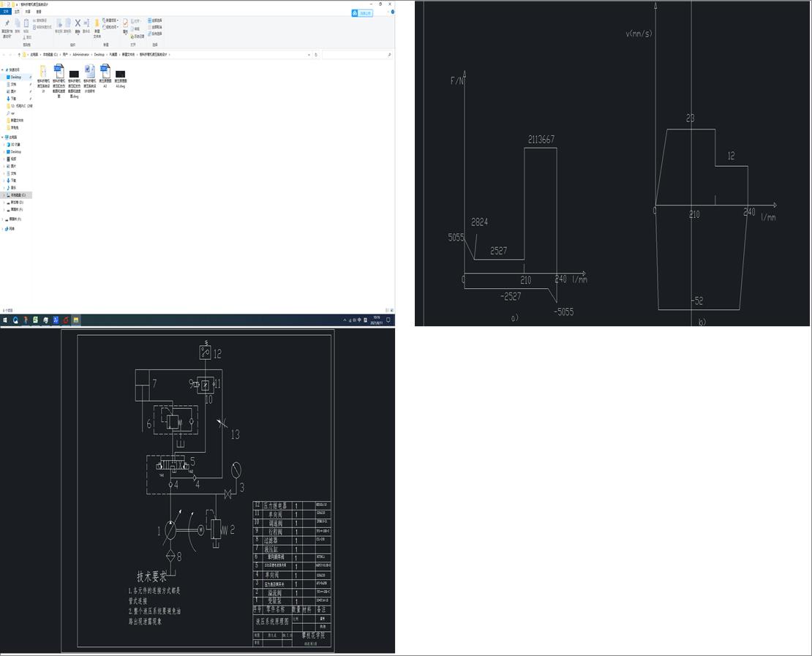Go up one folder level arrow
812x656 pixels.
coord(18,55)
